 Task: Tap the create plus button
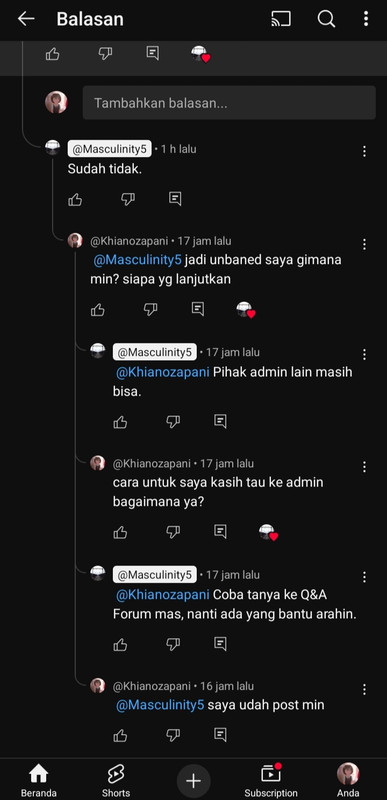point(193,781)
